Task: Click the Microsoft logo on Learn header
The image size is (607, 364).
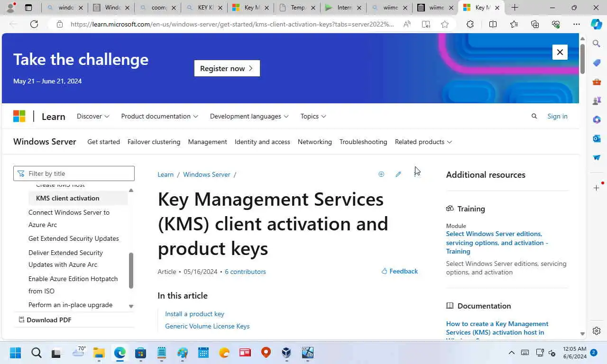Action: coord(19,116)
